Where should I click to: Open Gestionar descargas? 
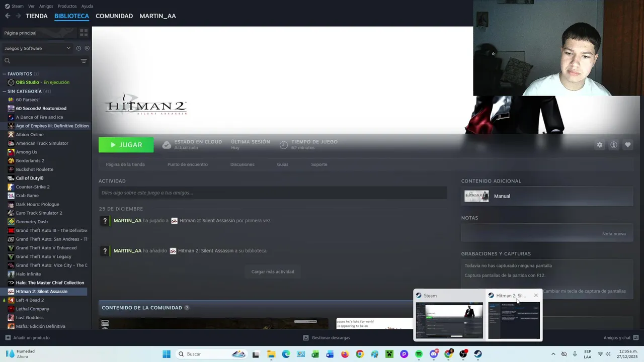327,338
